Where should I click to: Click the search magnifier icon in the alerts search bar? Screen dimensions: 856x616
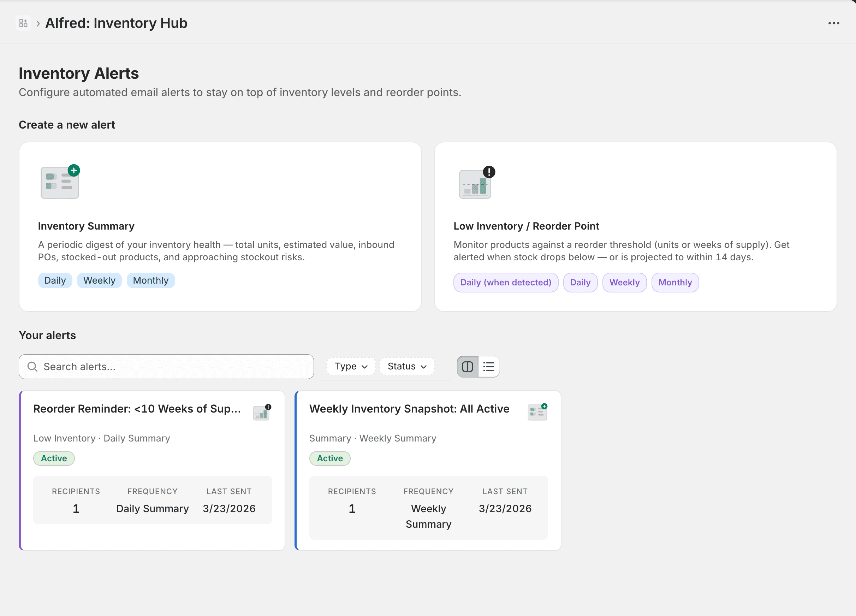[32, 366]
